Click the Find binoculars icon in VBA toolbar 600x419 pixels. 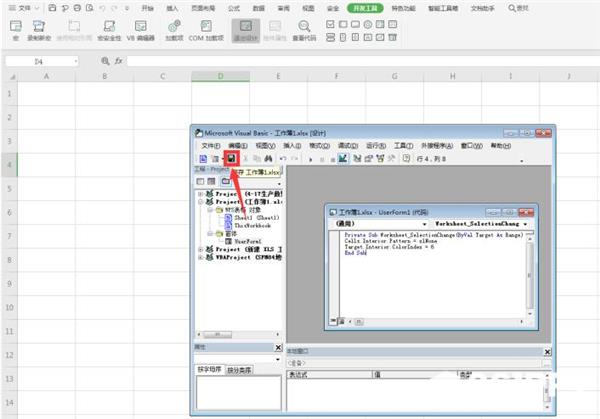[269, 159]
